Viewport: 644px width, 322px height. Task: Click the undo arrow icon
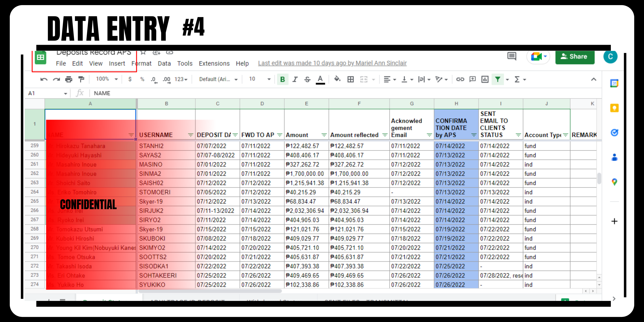(44, 79)
